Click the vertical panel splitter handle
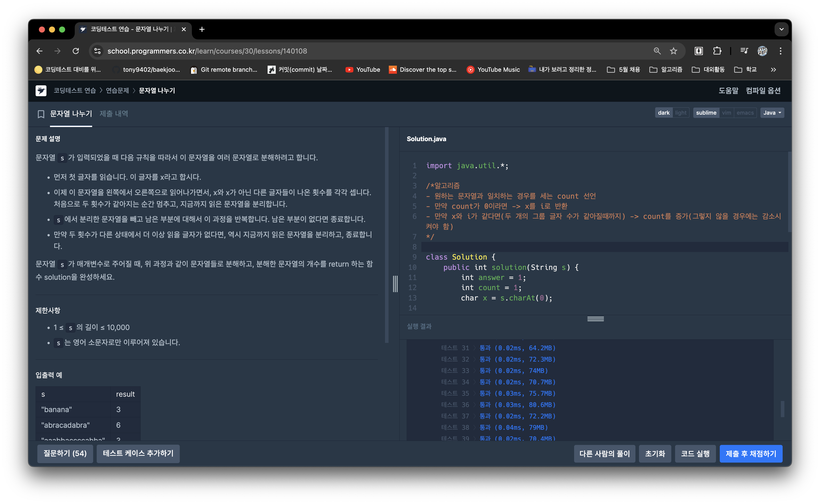This screenshot has width=820, height=504. (395, 284)
